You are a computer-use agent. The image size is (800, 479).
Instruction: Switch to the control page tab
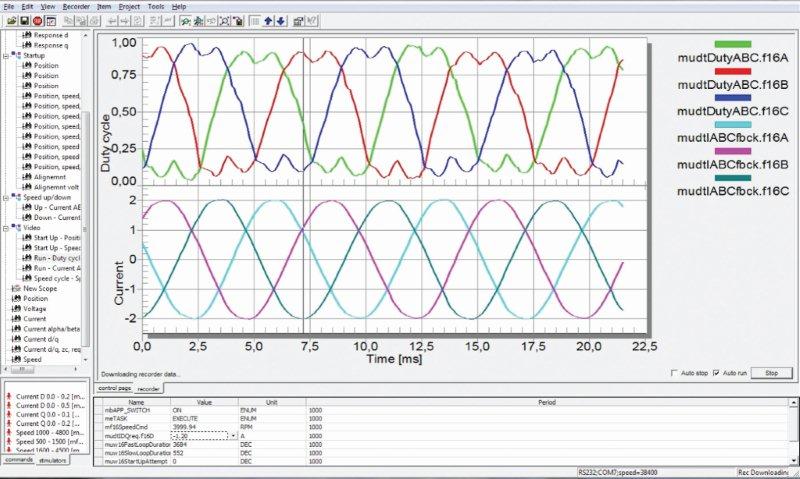click(x=114, y=387)
